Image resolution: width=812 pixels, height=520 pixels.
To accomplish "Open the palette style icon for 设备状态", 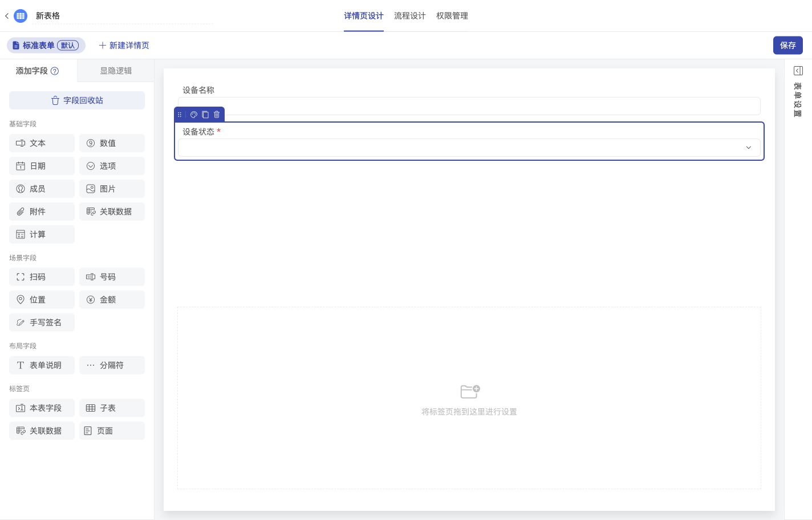I will [x=193, y=114].
